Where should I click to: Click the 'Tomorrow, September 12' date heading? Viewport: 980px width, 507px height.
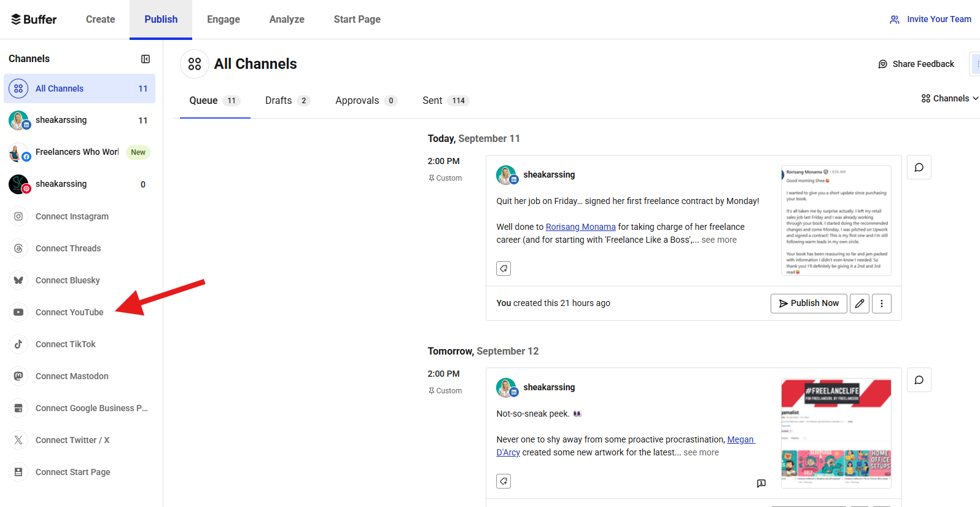click(483, 352)
